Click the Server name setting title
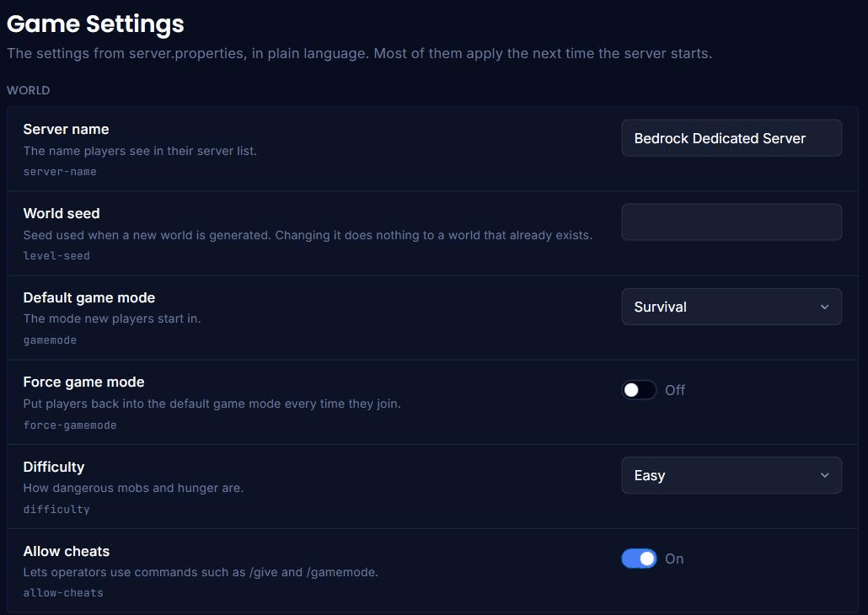This screenshot has width=868, height=615. pos(66,129)
